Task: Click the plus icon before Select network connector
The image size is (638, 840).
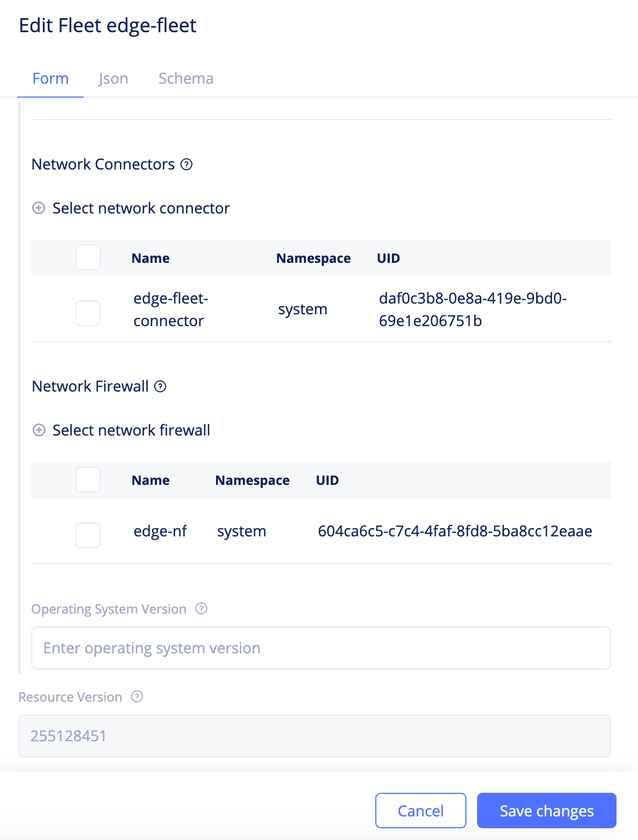Action: tap(38, 208)
